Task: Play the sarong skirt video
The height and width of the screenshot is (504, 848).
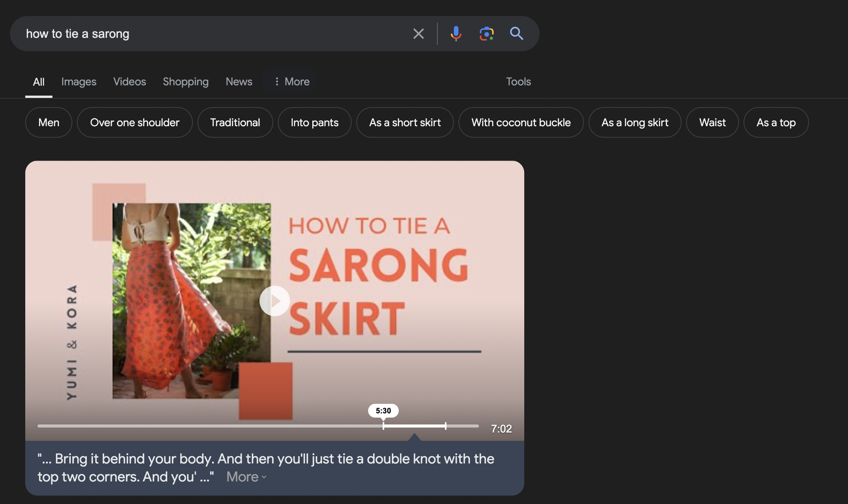Action: click(274, 301)
